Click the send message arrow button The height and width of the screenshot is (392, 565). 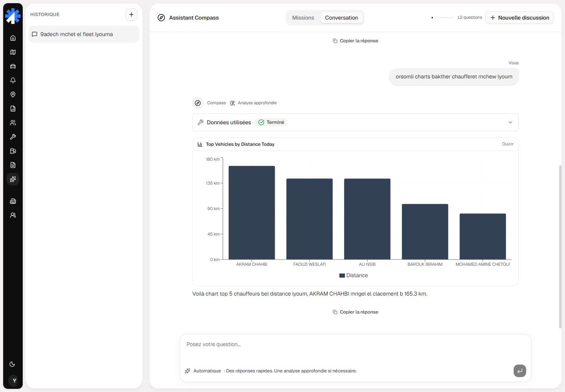520,371
